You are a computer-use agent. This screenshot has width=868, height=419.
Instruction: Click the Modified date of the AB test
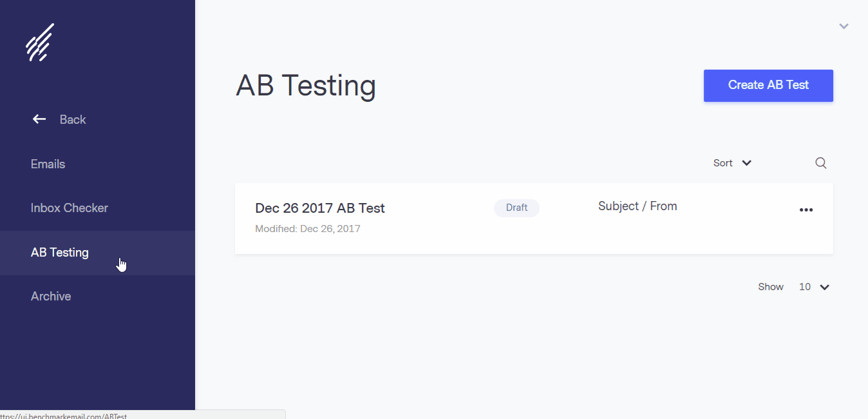[307, 228]
